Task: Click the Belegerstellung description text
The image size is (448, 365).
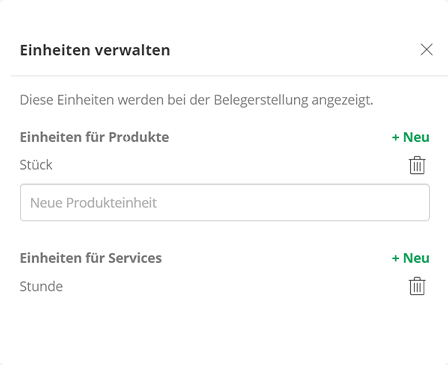Action: pos(196,100)
